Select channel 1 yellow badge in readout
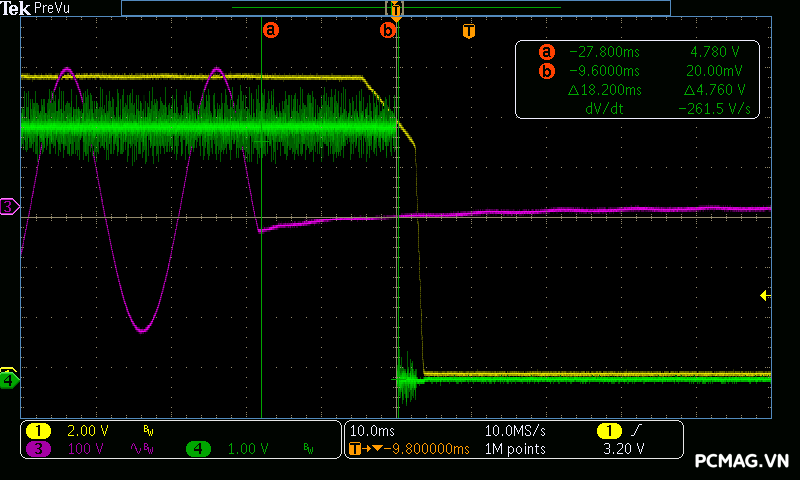 pos(38,431)
